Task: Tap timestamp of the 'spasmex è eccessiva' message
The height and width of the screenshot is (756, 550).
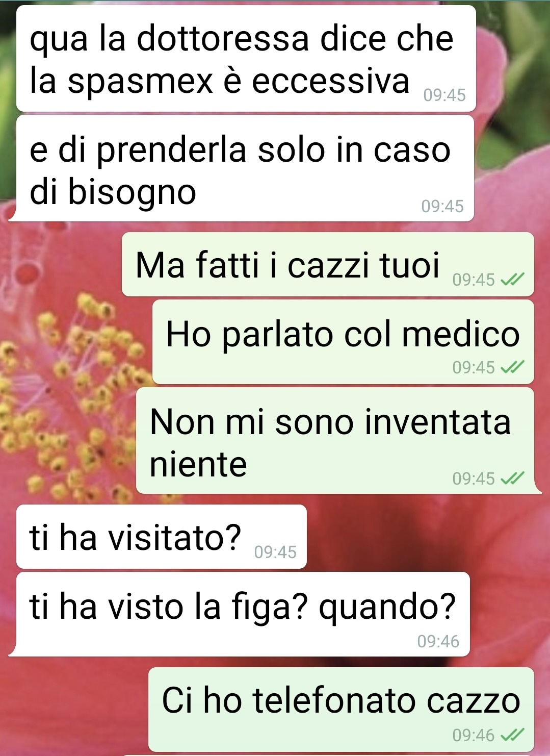Action: [x=444, y=95]
